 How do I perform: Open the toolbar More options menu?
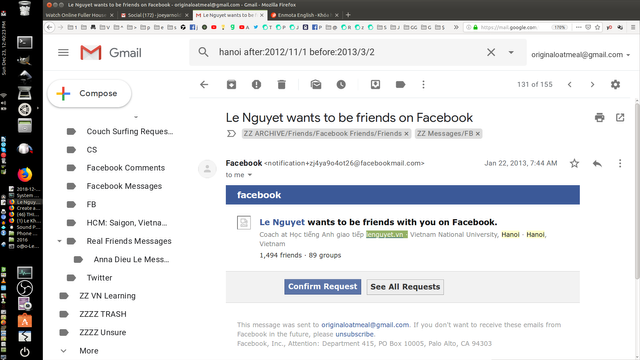pyautogui.click(x=423, y=84)
